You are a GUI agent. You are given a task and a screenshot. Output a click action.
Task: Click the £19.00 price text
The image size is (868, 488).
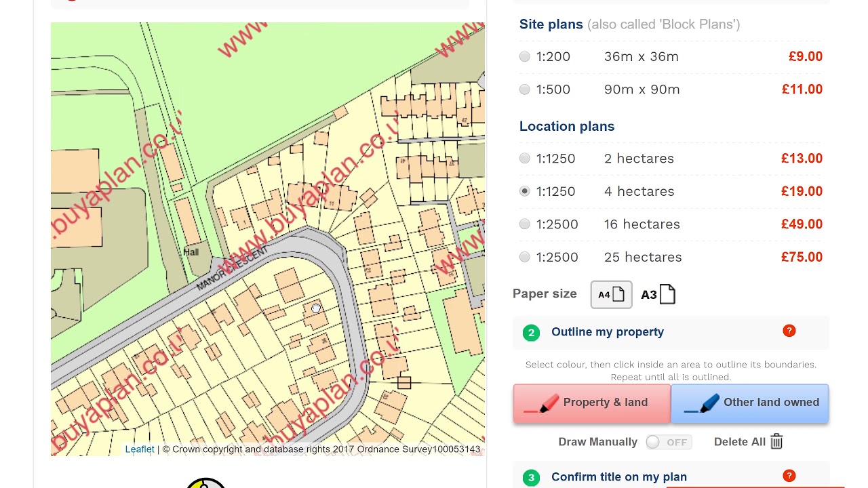tap(802, 191)
